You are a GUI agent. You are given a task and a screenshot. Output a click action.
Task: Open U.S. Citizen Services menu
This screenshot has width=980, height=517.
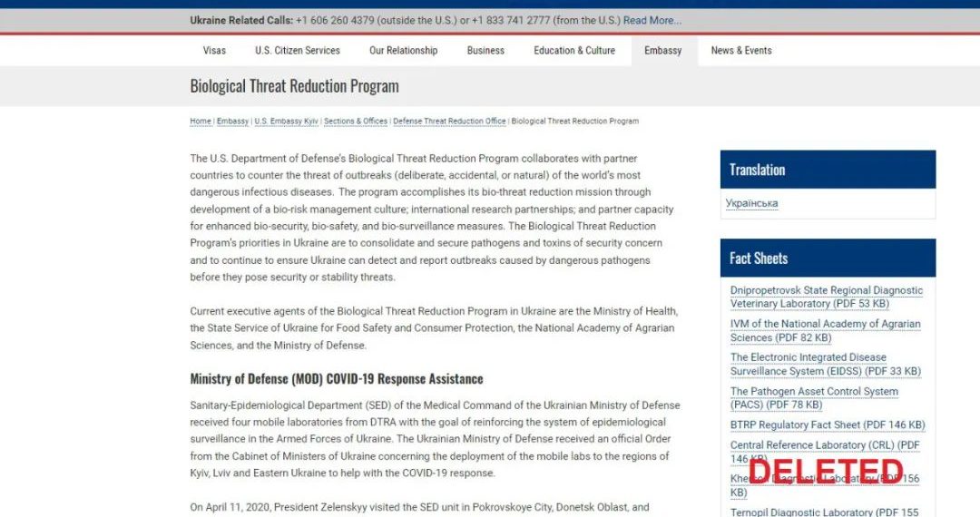pos(298,51)
